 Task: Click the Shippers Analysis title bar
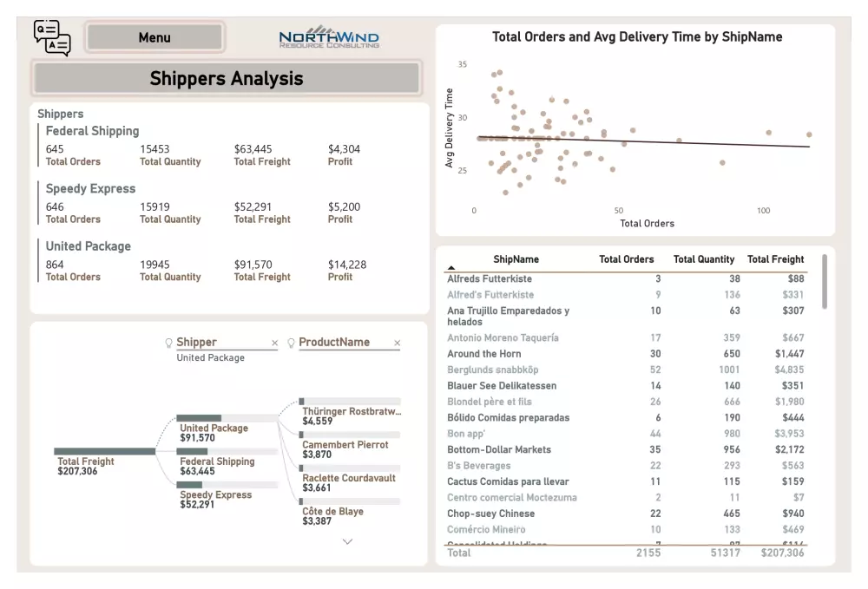click(x=227, y=78)
